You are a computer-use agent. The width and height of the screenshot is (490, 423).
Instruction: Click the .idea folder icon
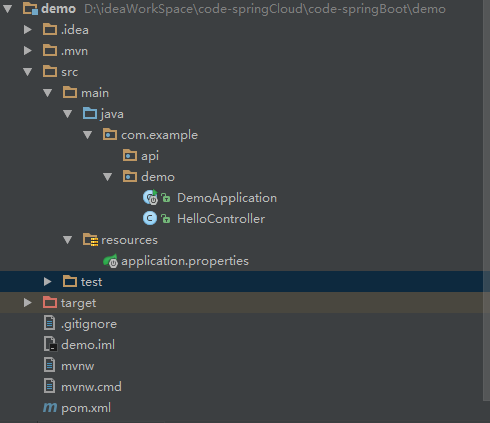coord(50,29)
